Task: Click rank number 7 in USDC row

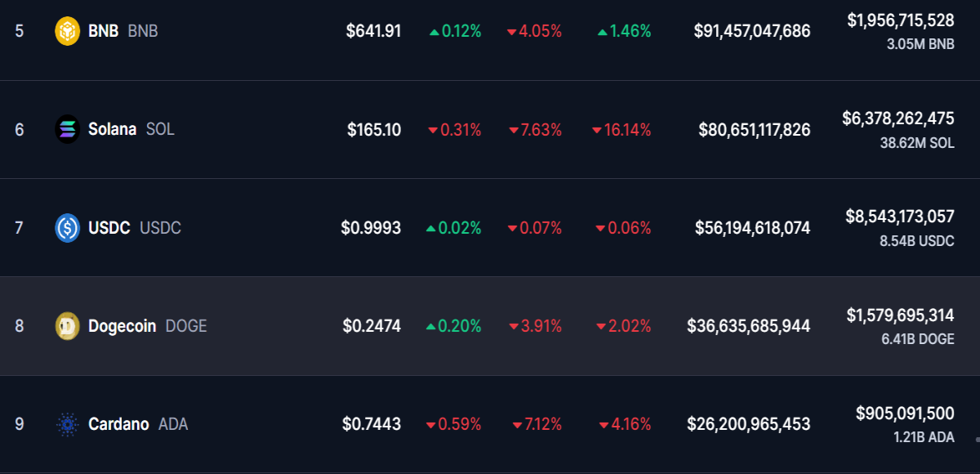Action: pos(19,228)
